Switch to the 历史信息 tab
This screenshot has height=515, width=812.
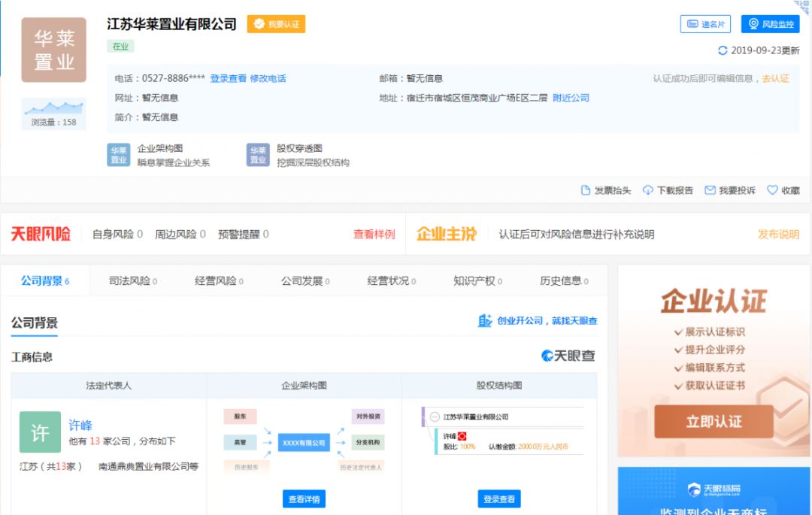tap(564, 280)
